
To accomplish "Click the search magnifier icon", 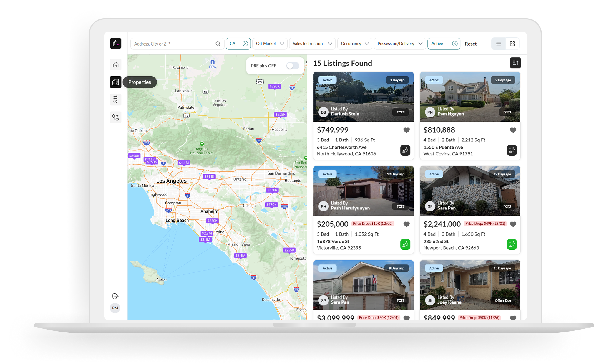I will 218,44.
